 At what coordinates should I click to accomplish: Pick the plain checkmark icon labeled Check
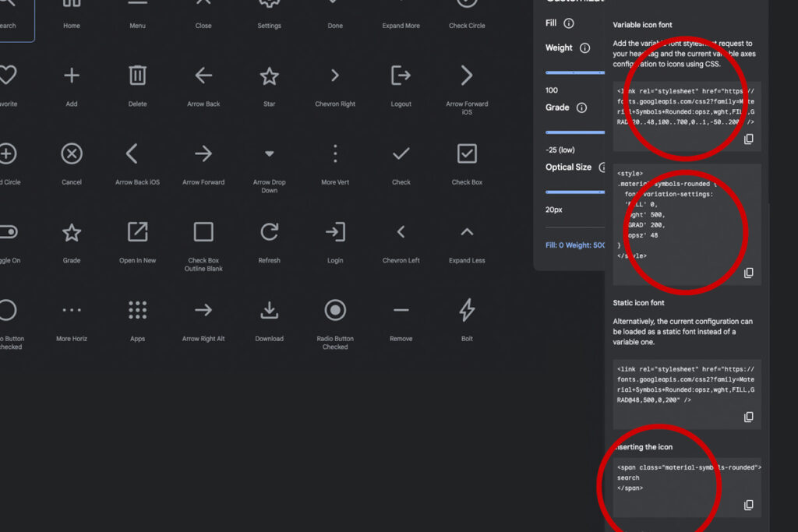pyautogui.click(x=401, y=153)
